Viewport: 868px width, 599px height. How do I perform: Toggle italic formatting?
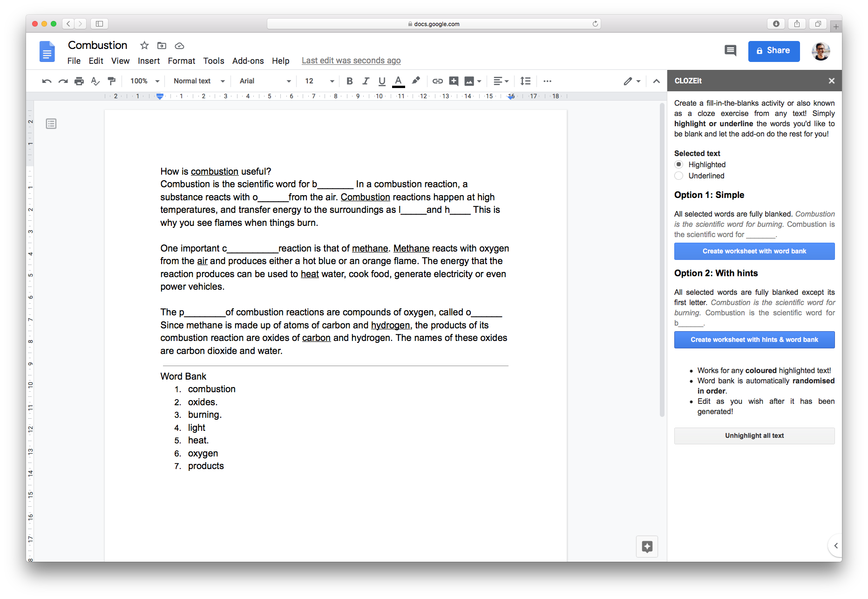click(366, 81)
